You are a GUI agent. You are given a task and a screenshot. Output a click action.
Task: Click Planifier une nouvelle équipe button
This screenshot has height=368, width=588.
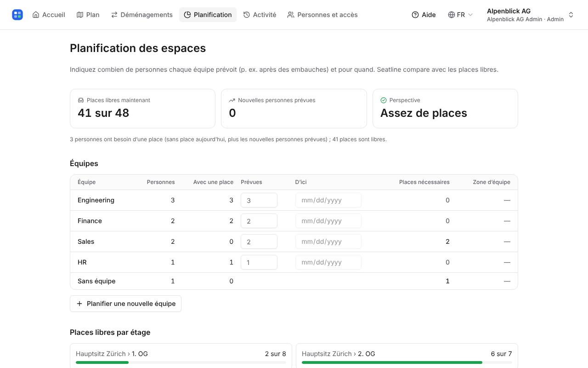coord(125,304)
